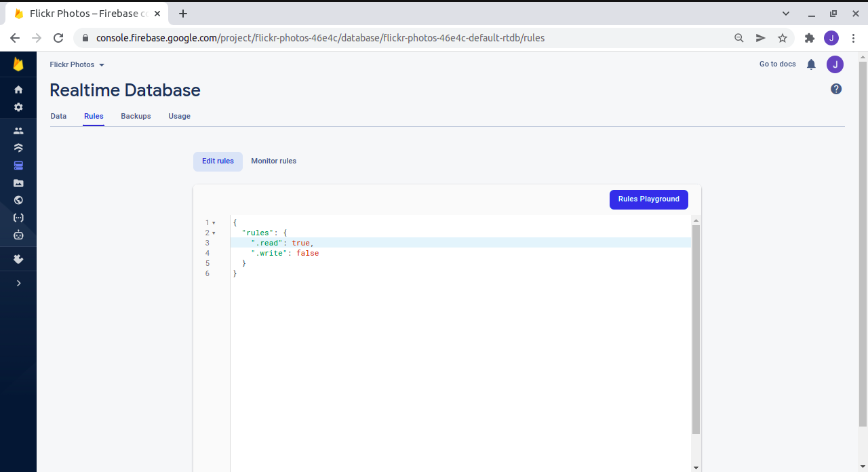868x472 pixels.
Task: Switch to the Data tab
Action: (x=58, y=116)
